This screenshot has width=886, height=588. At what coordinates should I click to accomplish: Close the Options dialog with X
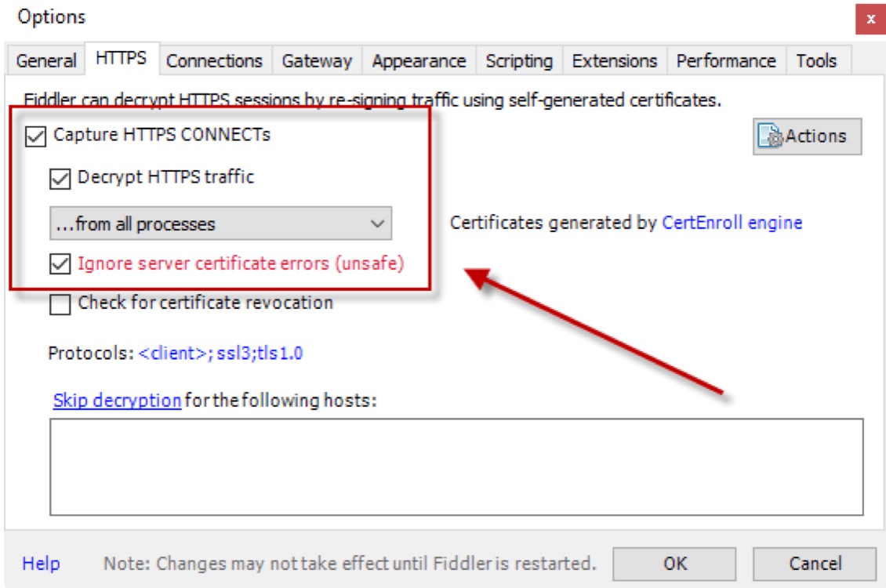coord(870,19)
